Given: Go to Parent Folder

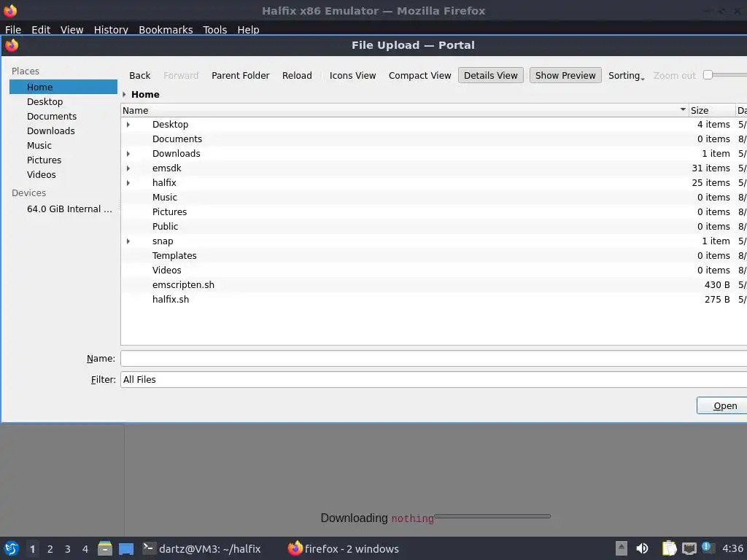Looking at the screenshot, I should tap(240, 75).
